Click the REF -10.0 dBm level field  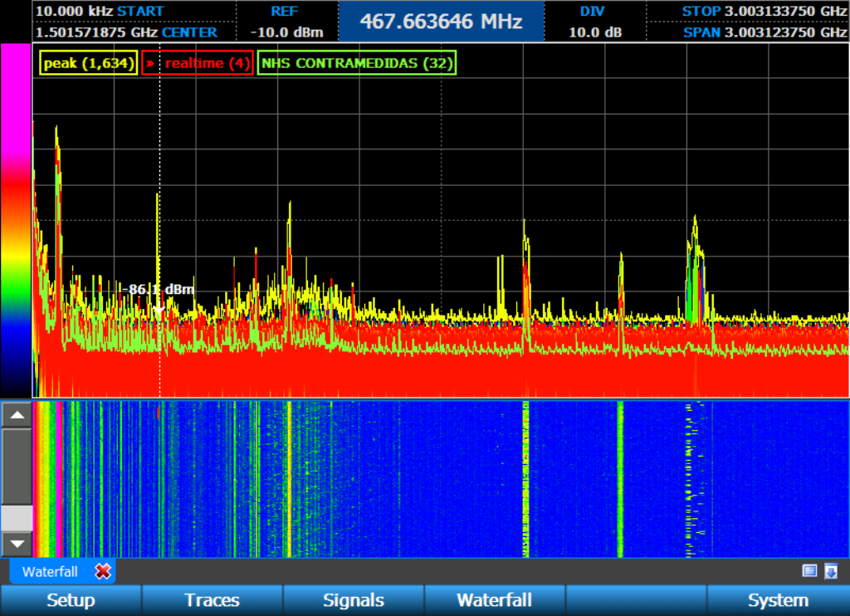point(286,21)
